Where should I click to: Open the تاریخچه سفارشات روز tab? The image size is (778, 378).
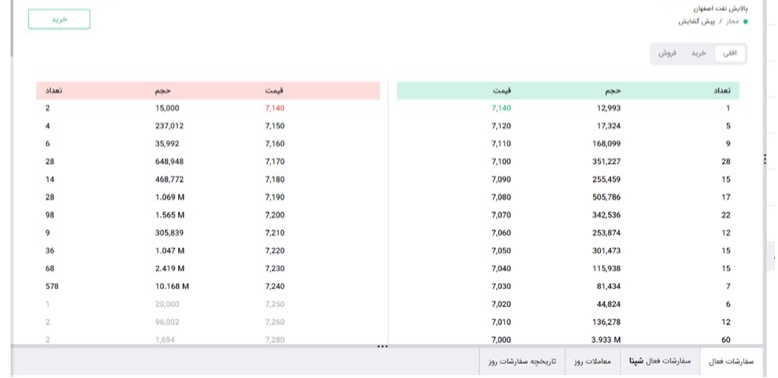pyautogui.click(x=522, y=362)
